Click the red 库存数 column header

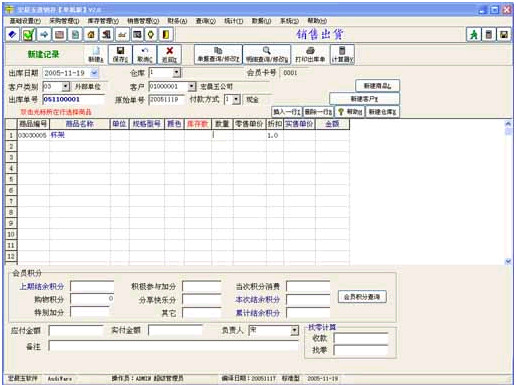pyautogui.click(x=198, y=124)
